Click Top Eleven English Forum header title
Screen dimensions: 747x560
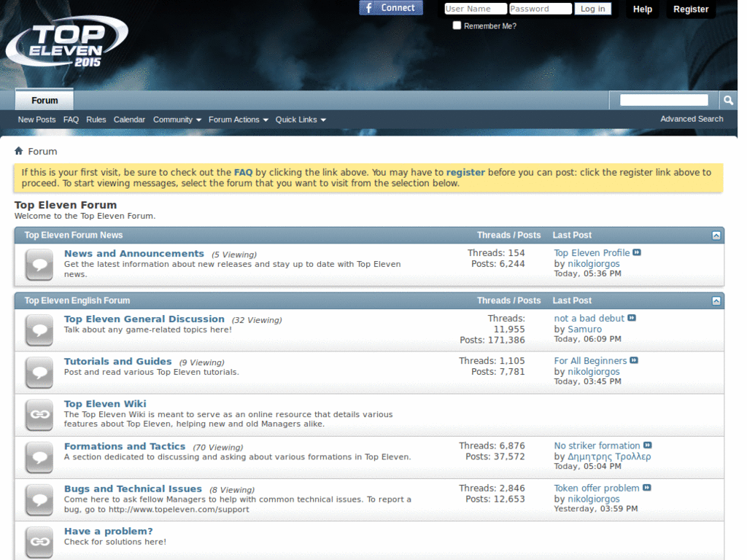tap(77, 301)
